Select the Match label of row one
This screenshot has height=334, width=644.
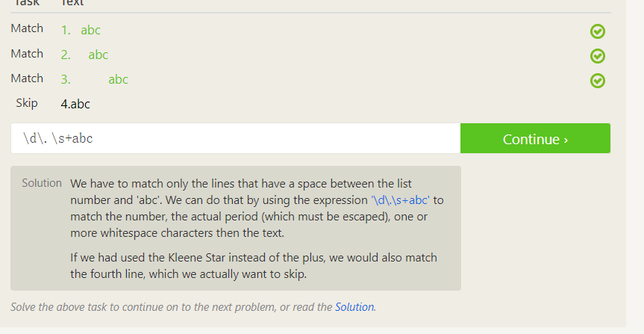27,29
